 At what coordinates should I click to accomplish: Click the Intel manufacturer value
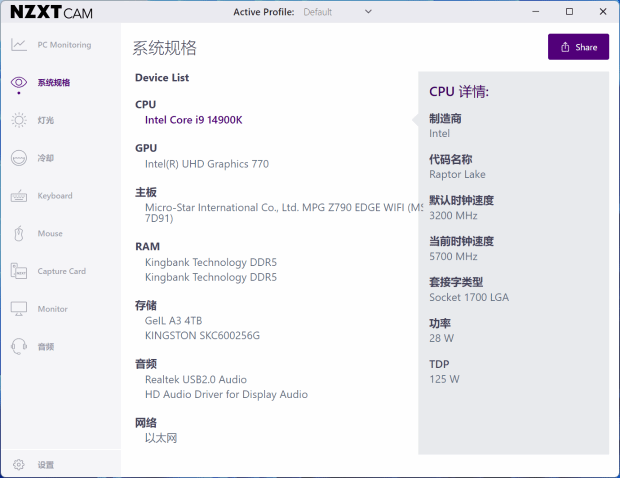[439, 133]
